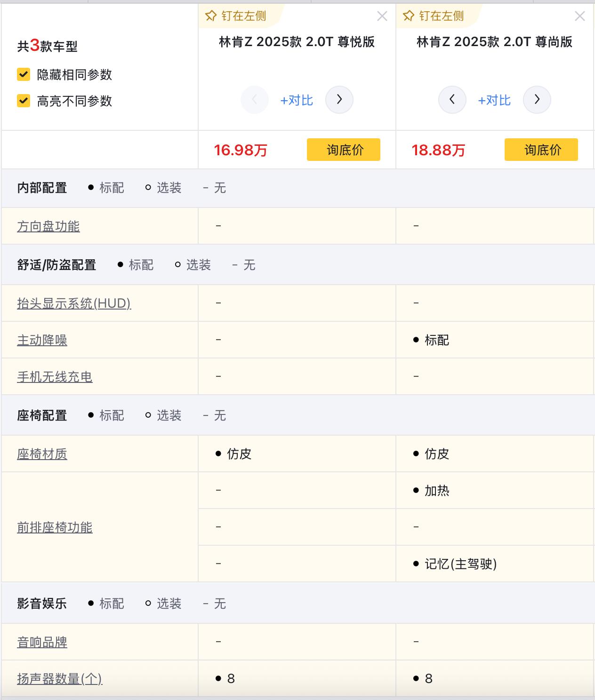Click previous arrow under 尊尚版
Screen dimensions: 595x700
[x=452, y=100]
